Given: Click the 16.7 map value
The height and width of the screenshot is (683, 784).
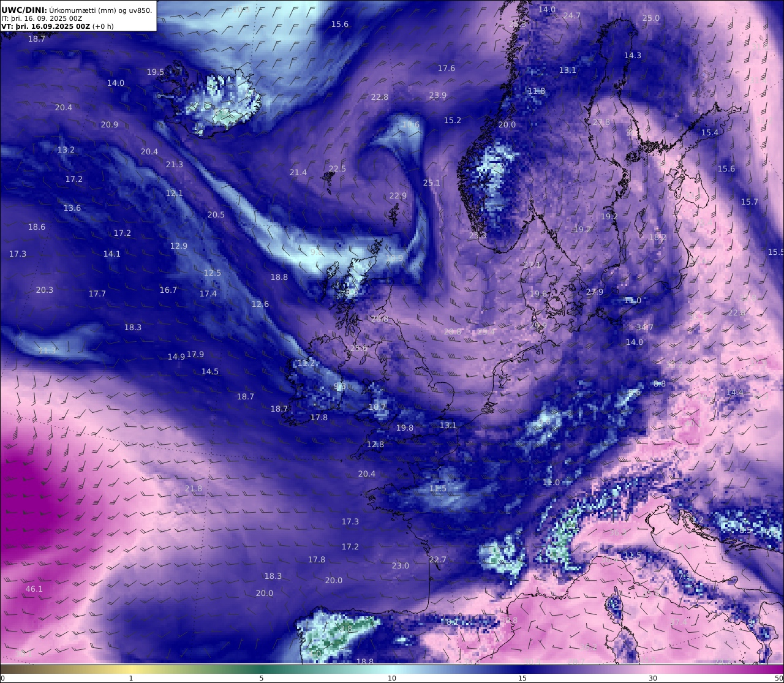Looking at the screenshot, I should click(168, 290).
